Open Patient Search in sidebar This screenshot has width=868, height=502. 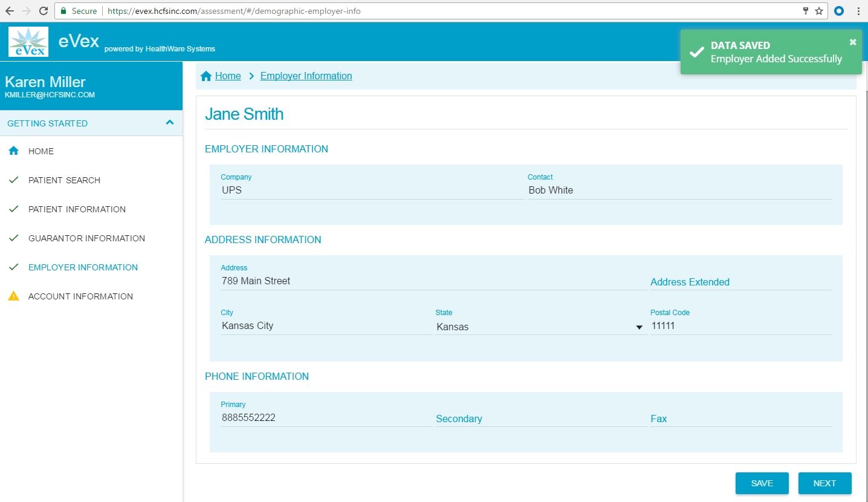click(64, 180)
